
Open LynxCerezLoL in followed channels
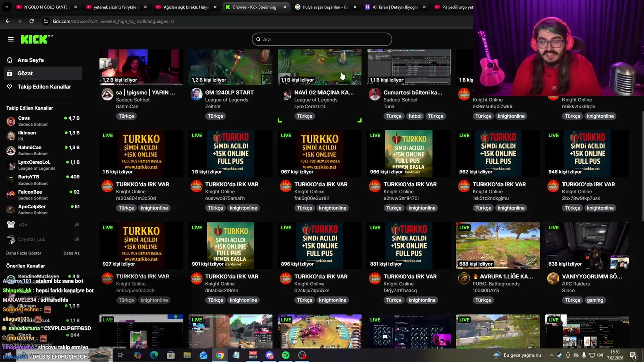pos(43,165)
